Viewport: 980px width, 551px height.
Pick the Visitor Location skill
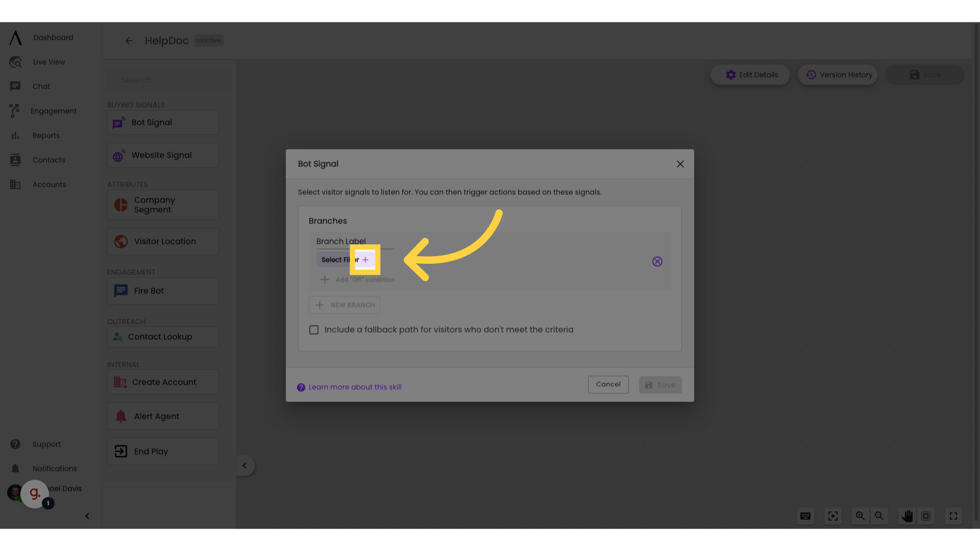(x=163, y=241)
